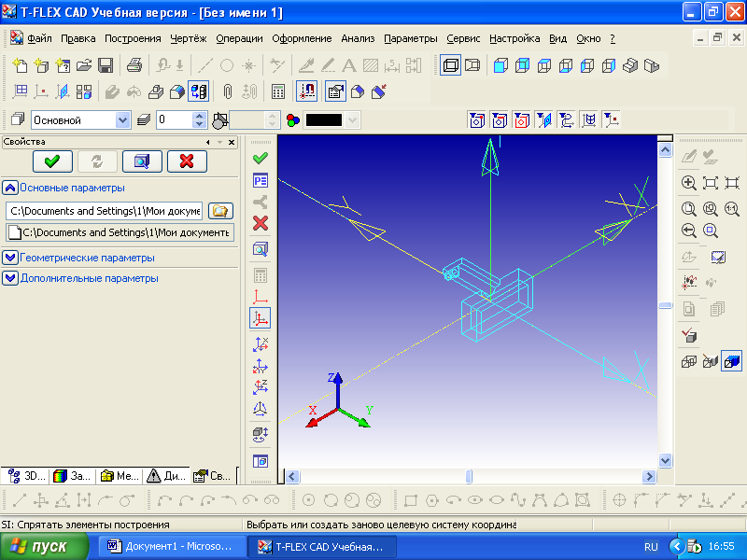Toggle the perspective projection view button
Image resolution: width=747 pixels, height=560 pixels.
point(472,65)
